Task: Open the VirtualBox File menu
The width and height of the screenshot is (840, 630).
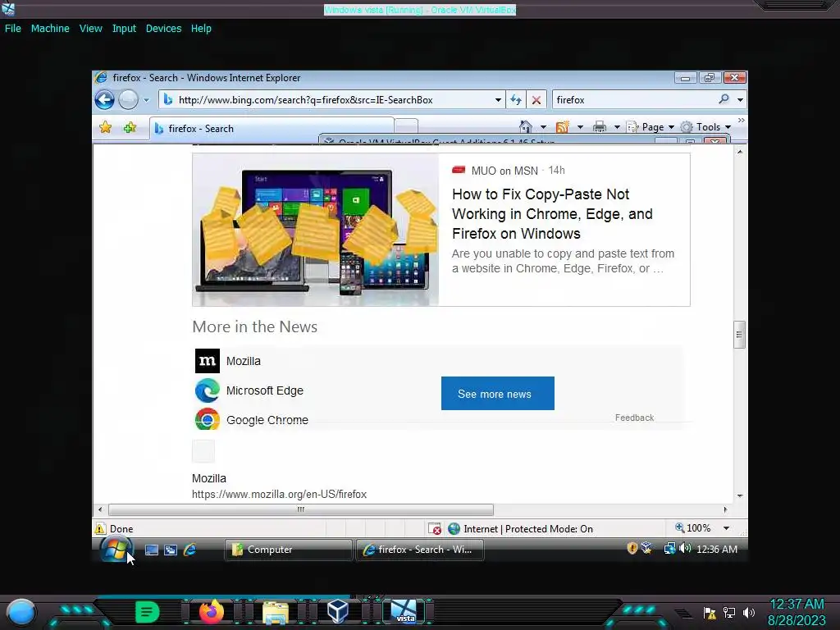Action: [13, 29]
